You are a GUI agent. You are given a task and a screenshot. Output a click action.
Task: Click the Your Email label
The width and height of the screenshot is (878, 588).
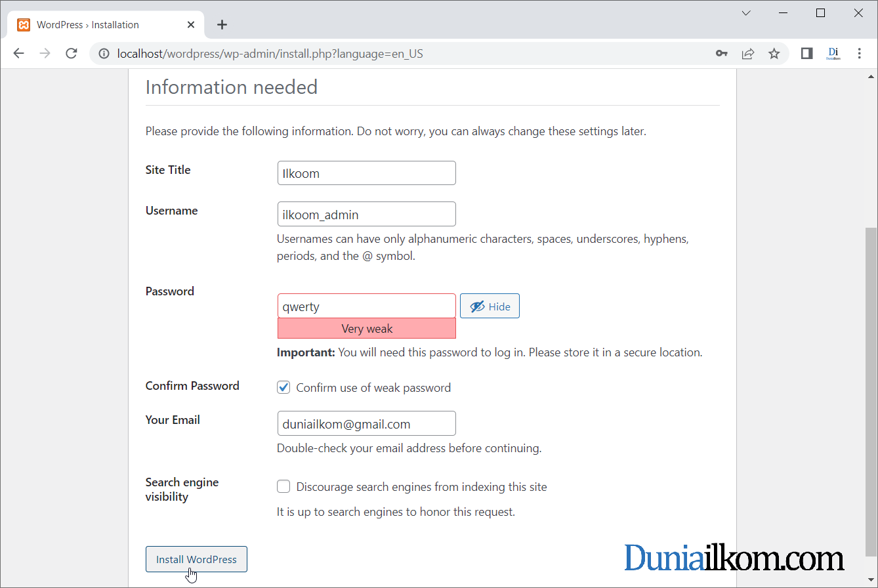pos(173,420)
